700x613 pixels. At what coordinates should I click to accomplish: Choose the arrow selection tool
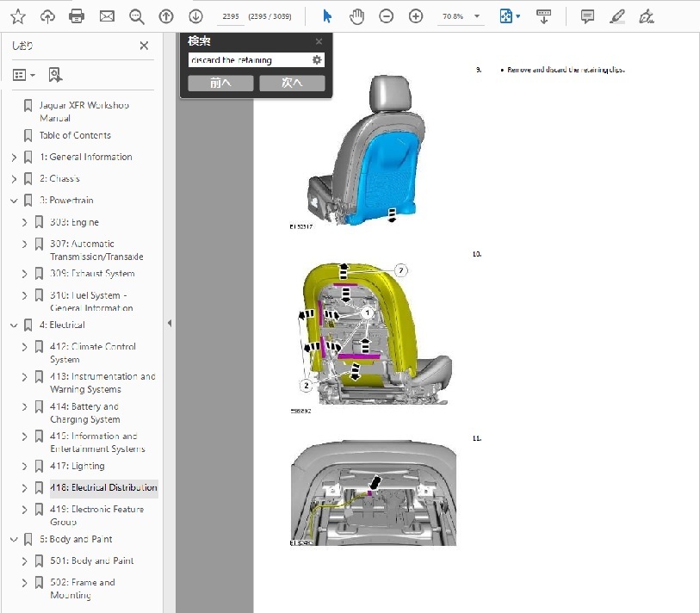click(x=327, y=16)
